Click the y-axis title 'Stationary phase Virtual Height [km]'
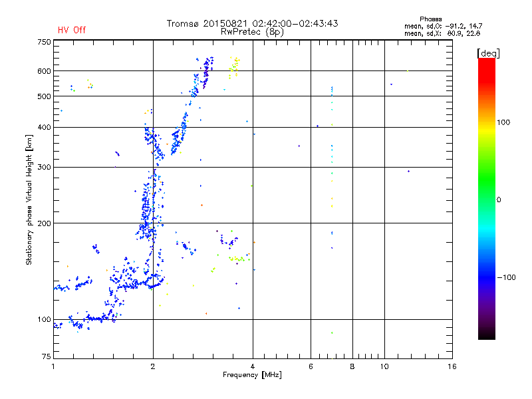Image resolution: width=532 pixels, height=399 pixels. (x=29, y=199)
